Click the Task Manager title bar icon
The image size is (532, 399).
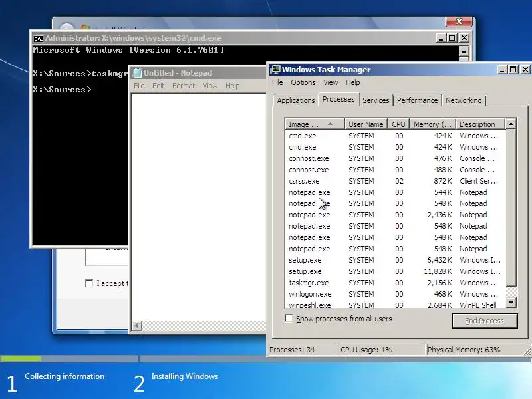(x=275, y=70)
